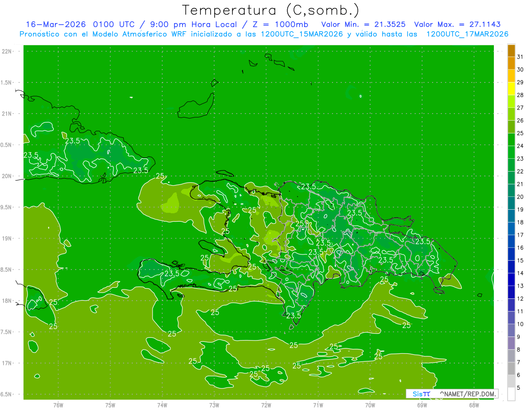Click the legend value '31'
Image resolution: width=532 pixels, height=411 pixels.
pyautogui.click(x=520, y=57)
